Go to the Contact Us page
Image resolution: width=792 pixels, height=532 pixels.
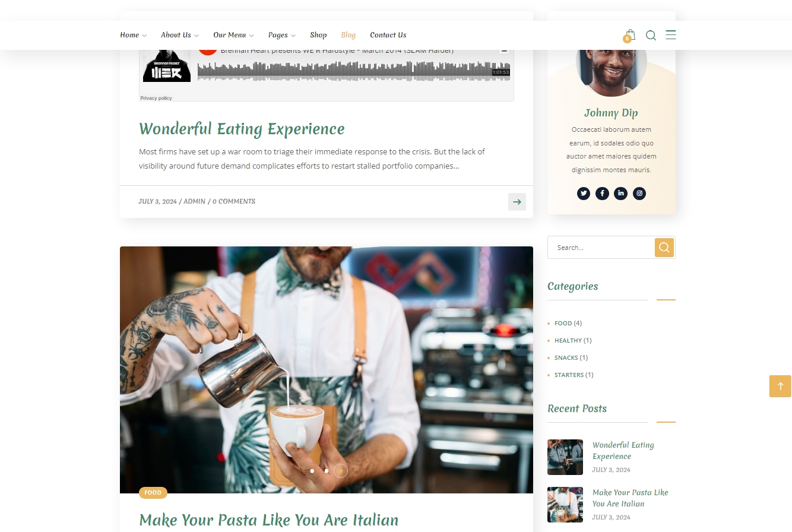388,35
